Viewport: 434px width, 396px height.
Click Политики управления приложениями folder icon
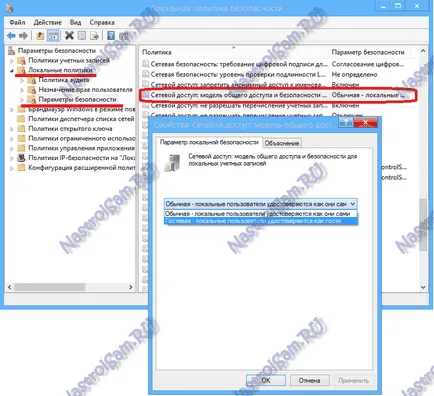(21, 148)
